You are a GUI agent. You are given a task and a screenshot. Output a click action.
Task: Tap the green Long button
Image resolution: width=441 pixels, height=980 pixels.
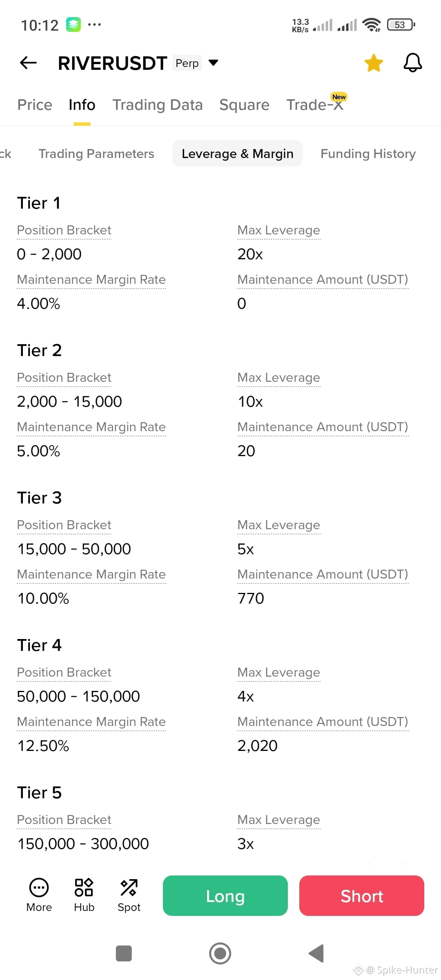click(225, 896)
